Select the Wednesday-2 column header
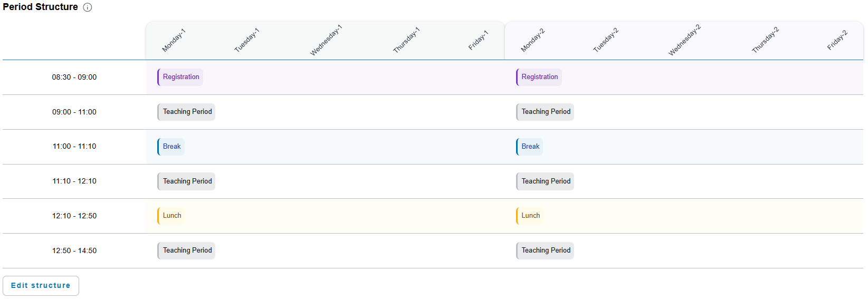This screenshot has width=868, height=299. point(684,40)
